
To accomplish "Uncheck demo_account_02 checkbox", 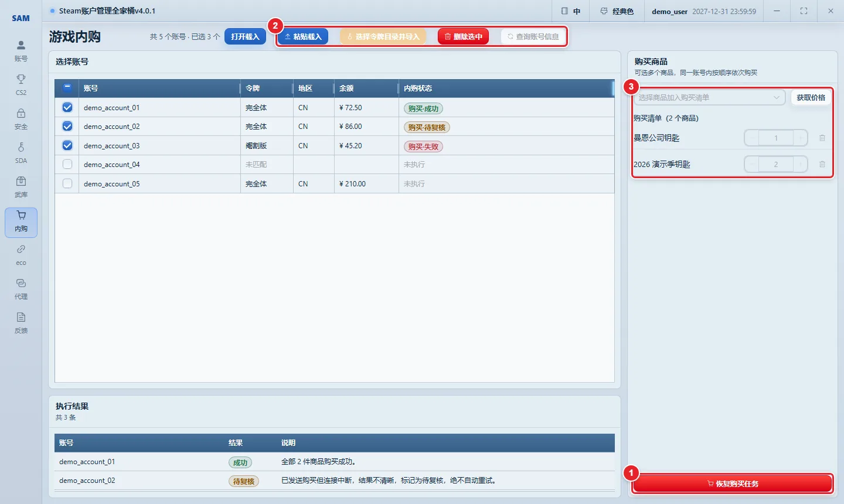I will [67, 126].
